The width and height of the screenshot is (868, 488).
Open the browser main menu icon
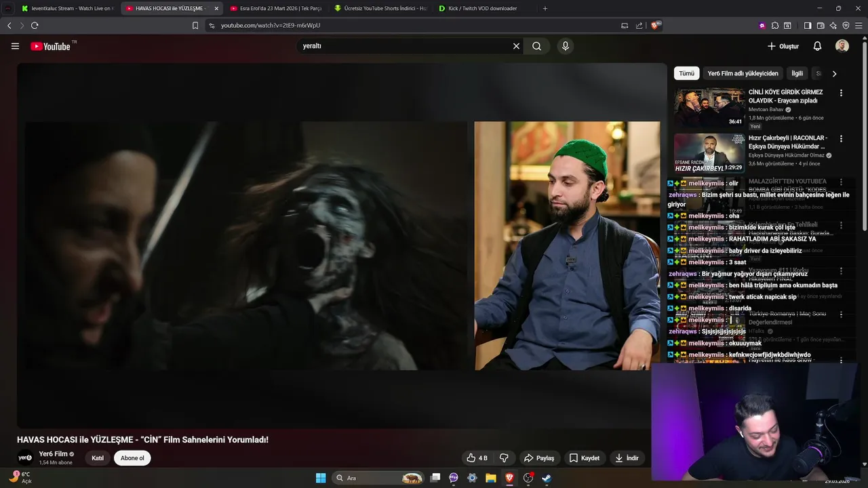click(x=859, y=25)
